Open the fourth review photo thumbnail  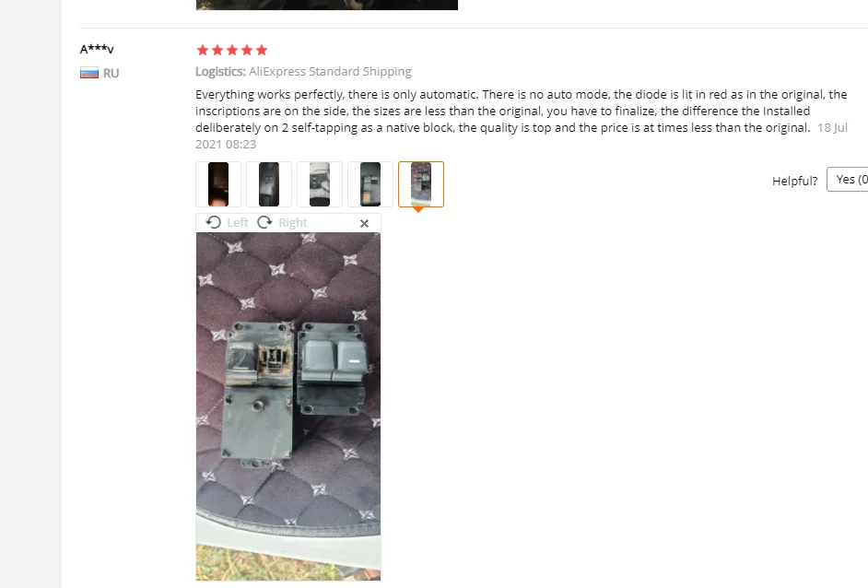(x=370, y=184)
